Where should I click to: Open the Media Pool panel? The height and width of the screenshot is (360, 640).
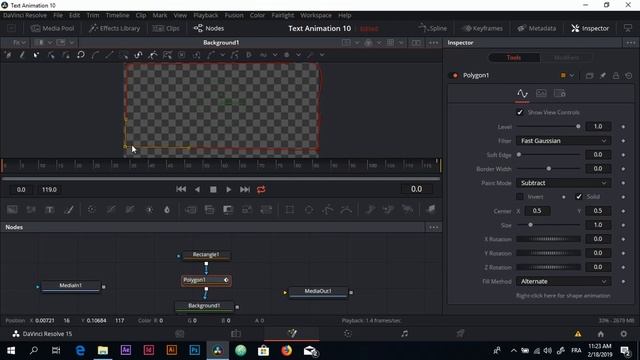(53, 28)
